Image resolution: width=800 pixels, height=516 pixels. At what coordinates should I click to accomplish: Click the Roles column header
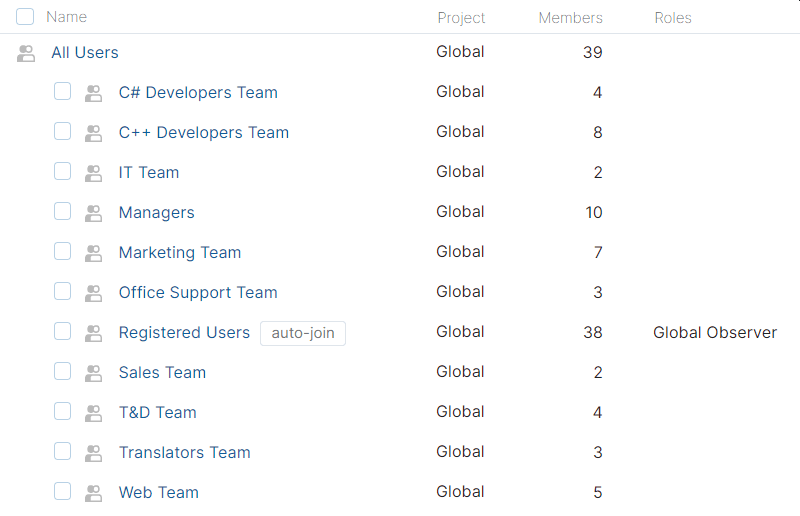pyautogui.click(x=673, y=18)
